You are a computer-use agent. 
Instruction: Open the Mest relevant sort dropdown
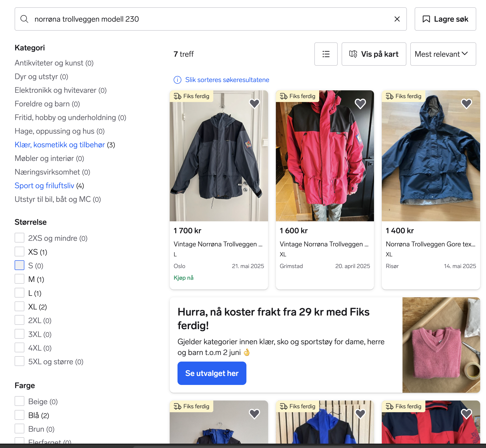pos(443,54)
